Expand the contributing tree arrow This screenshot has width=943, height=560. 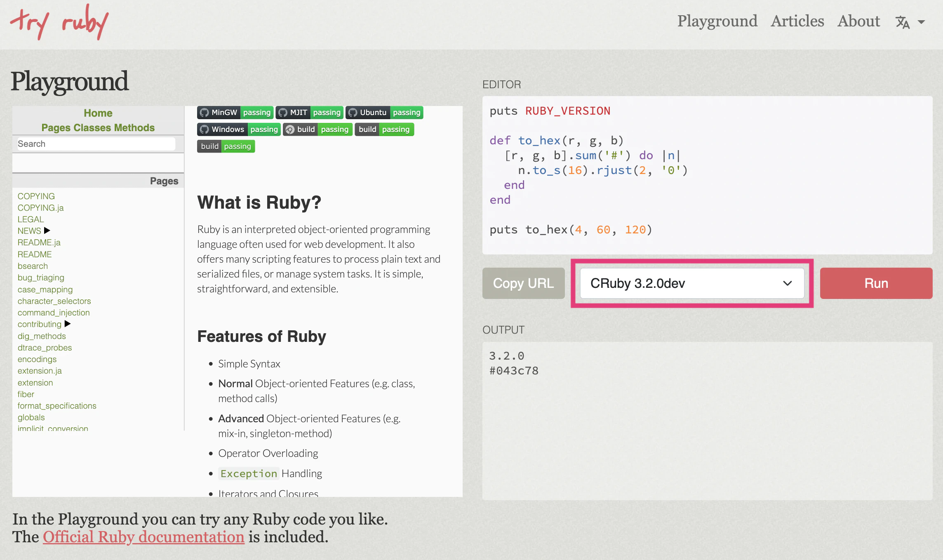(68, 324)
